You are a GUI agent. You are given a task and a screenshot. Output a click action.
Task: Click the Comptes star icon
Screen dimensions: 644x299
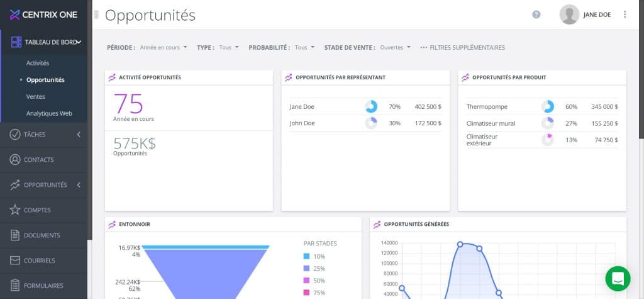[15, 210]
